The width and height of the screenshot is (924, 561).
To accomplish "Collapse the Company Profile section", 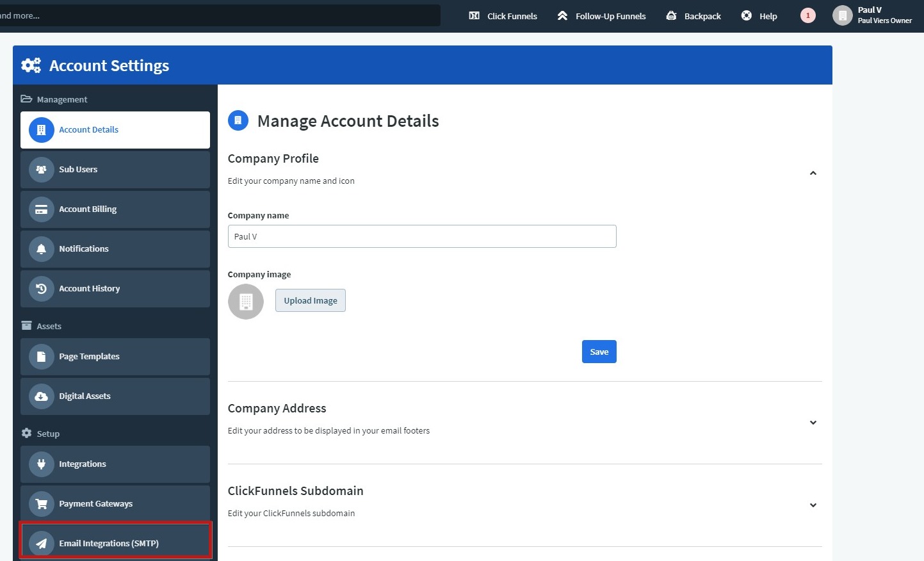I will (813, 174).
